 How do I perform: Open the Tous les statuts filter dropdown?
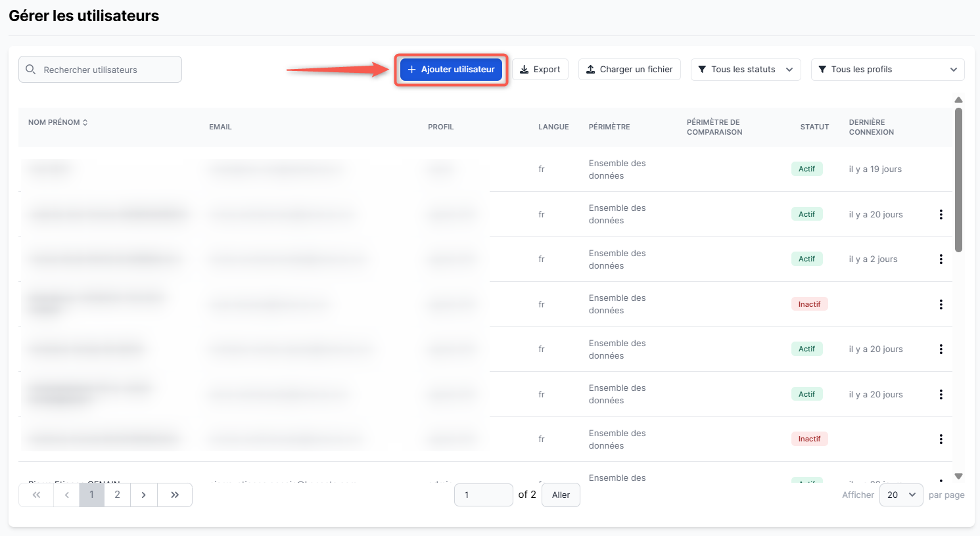tap(745, 70)
